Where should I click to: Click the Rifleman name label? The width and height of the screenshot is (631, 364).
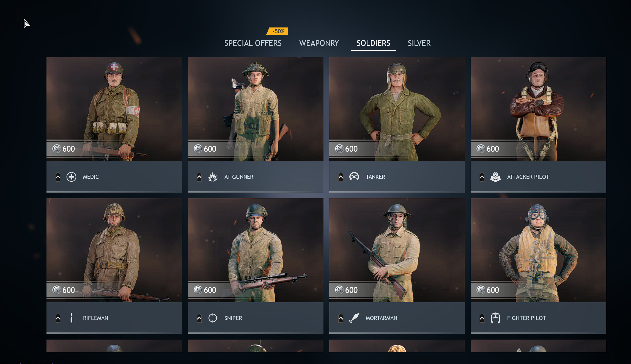pos(95,318)
